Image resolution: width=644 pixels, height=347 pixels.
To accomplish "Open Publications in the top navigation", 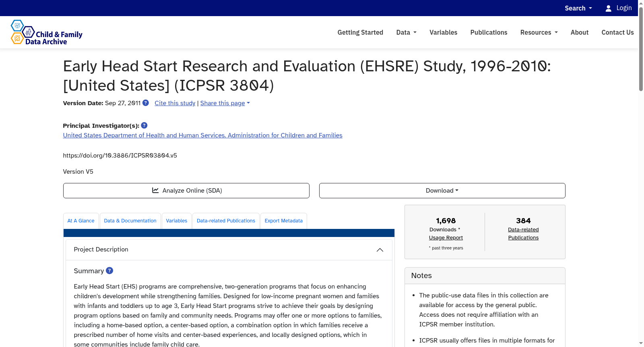I will [489, 32].
